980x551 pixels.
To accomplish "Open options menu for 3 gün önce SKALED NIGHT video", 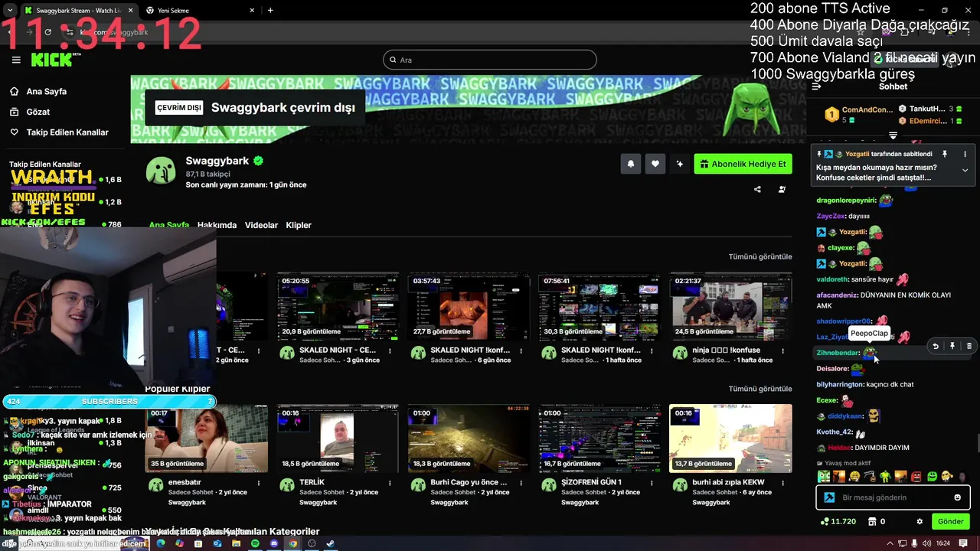I will point(390,350).
